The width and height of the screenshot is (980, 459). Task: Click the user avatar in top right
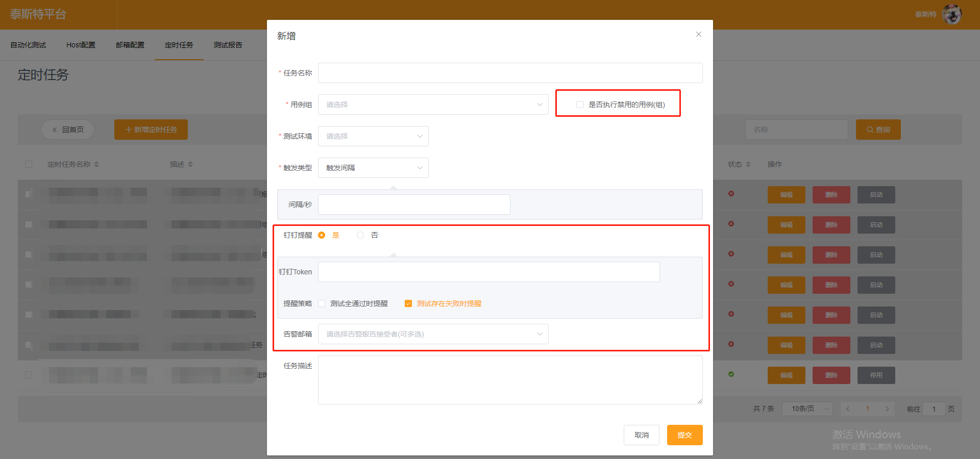pos(951,14)
